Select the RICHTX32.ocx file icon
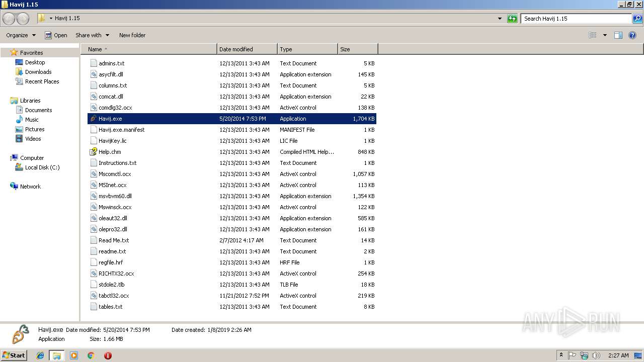 coord(93,274)
